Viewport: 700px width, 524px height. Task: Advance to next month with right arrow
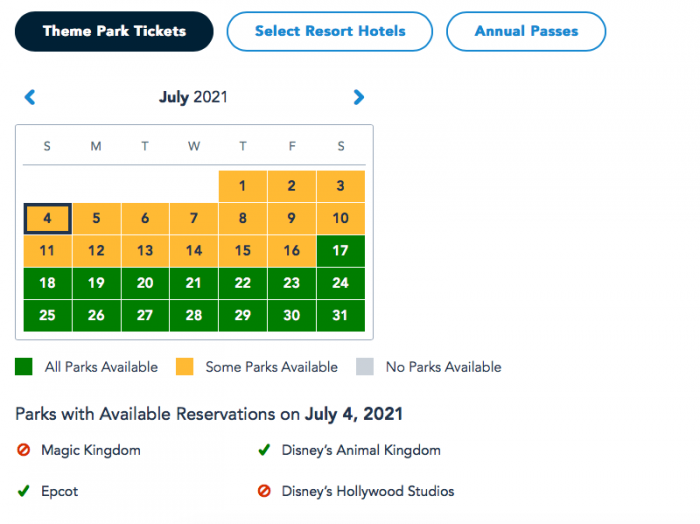pyautogui.click(x=358, y=97)
